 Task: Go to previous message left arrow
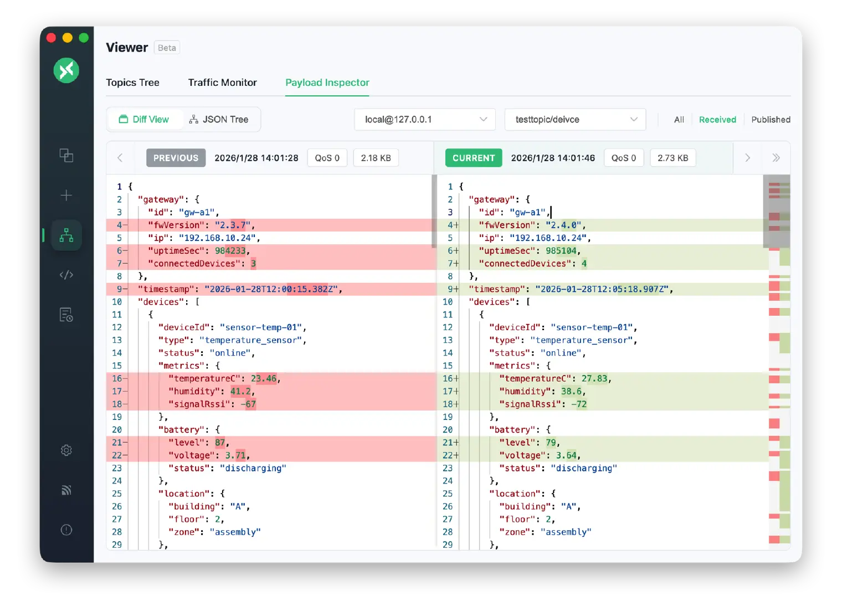120,158
